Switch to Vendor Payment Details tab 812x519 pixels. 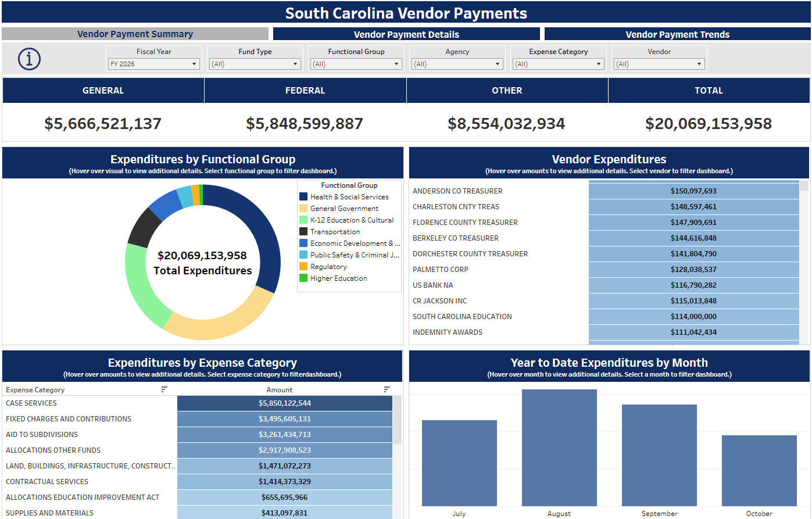pos(406,34)
